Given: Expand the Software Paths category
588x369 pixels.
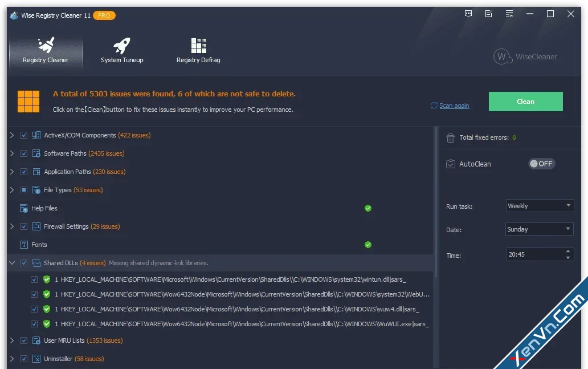Looking at the screenshot, I should click(x=12, y=153).
